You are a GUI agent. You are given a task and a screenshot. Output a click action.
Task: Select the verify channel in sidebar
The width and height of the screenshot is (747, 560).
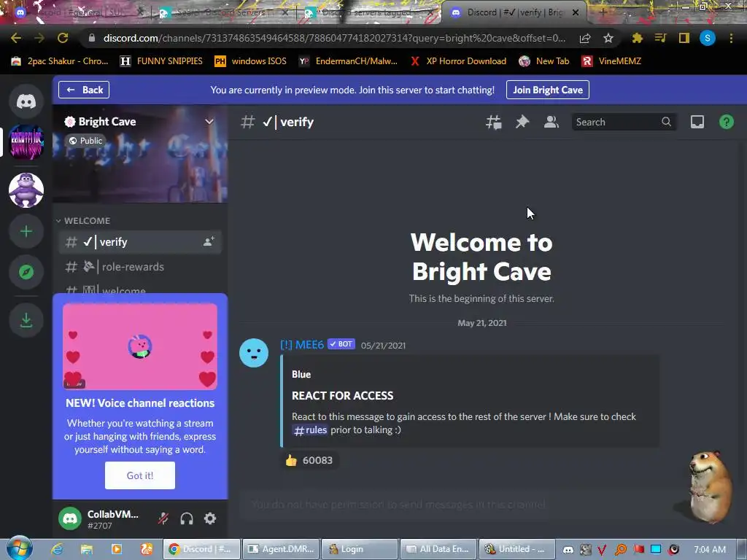pos(140,242)
